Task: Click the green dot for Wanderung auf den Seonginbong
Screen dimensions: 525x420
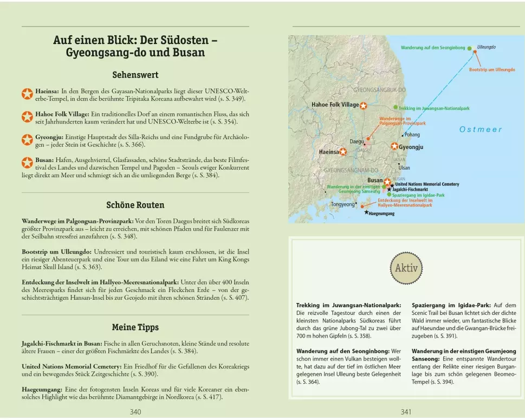Action: 469,48
